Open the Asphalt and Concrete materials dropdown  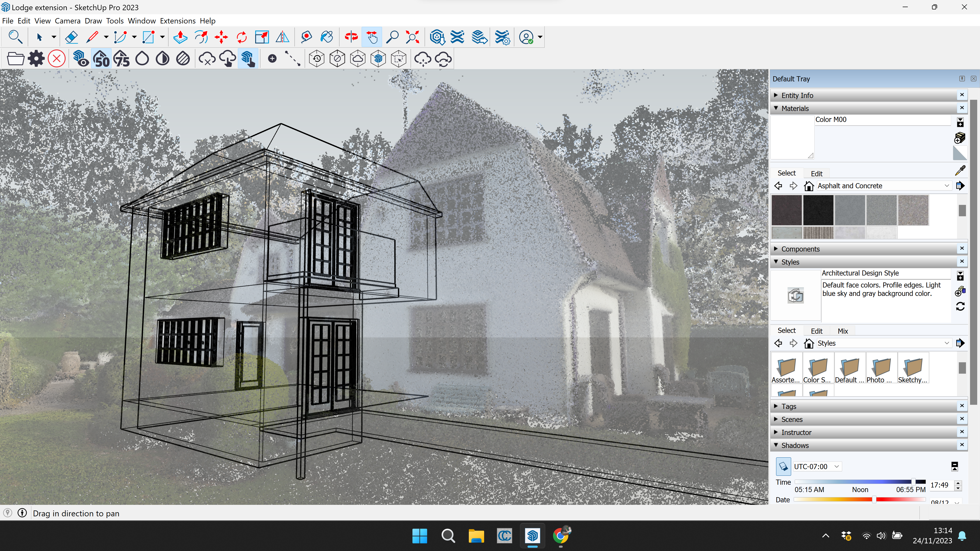coord(947,185)
